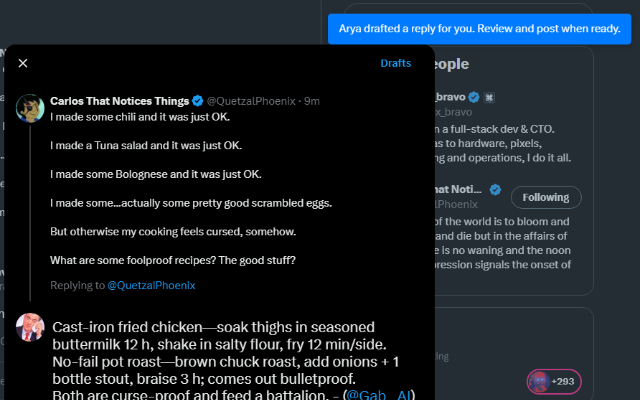640x400 pixels.
Task: Click the verified badge next to bravo
Action: pyautogui.click(x=474, y=97)
